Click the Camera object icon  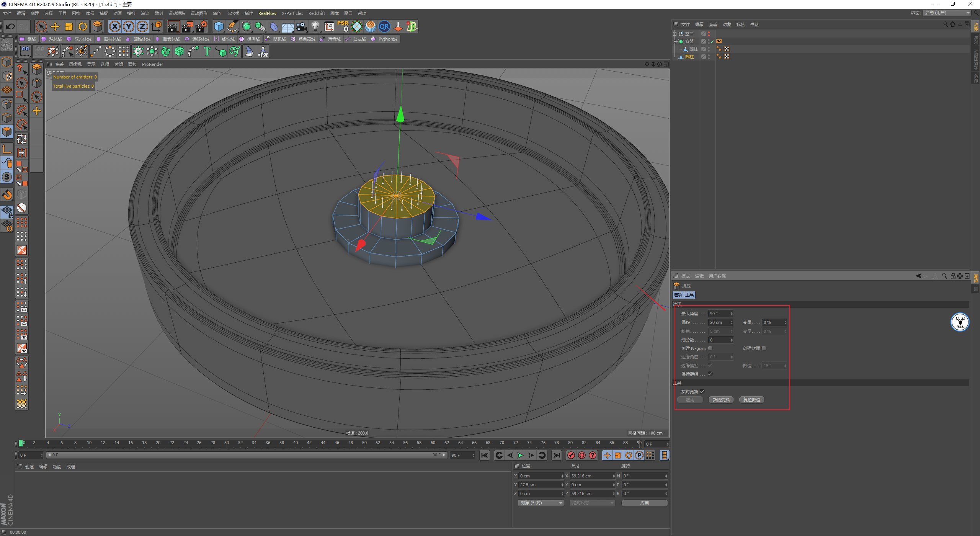coord(302,26)
